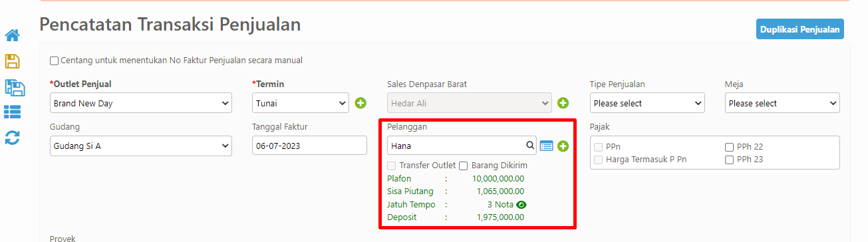Enable the Barang Dikirim checkbox
The width and height of the screenshot is (868, 242).
(464, 166)
